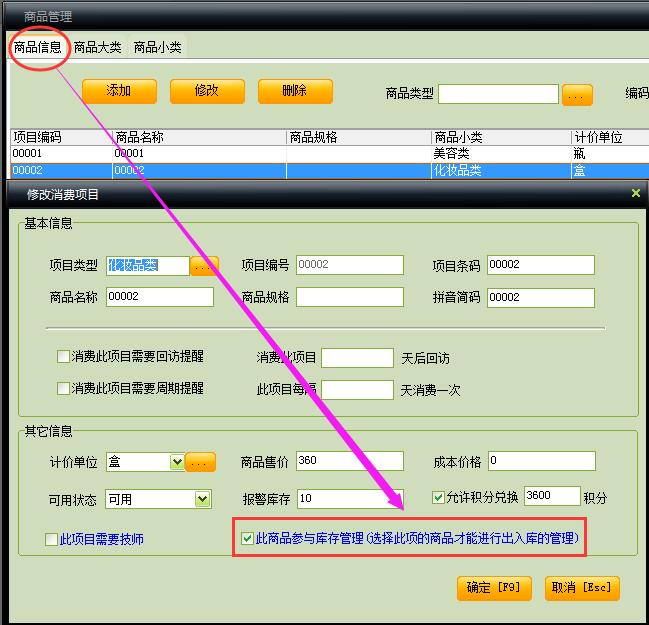Sort by 项目编码 column header
The width and height of the screenshot is (649, 625).
[x=61, y=137]
